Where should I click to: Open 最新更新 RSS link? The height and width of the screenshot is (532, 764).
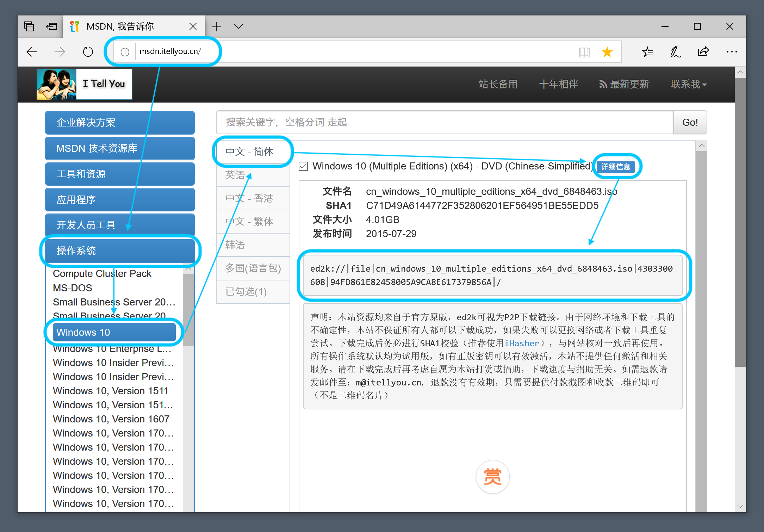(x=624, y=84)
